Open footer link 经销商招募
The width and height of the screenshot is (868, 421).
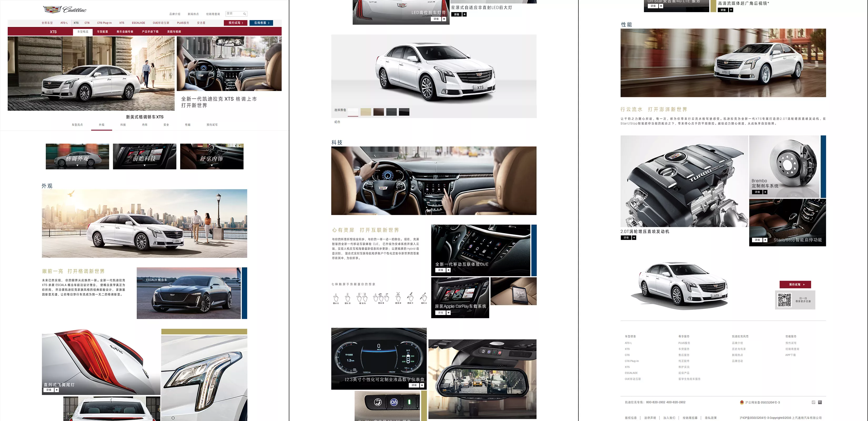(x=690, y=418)
